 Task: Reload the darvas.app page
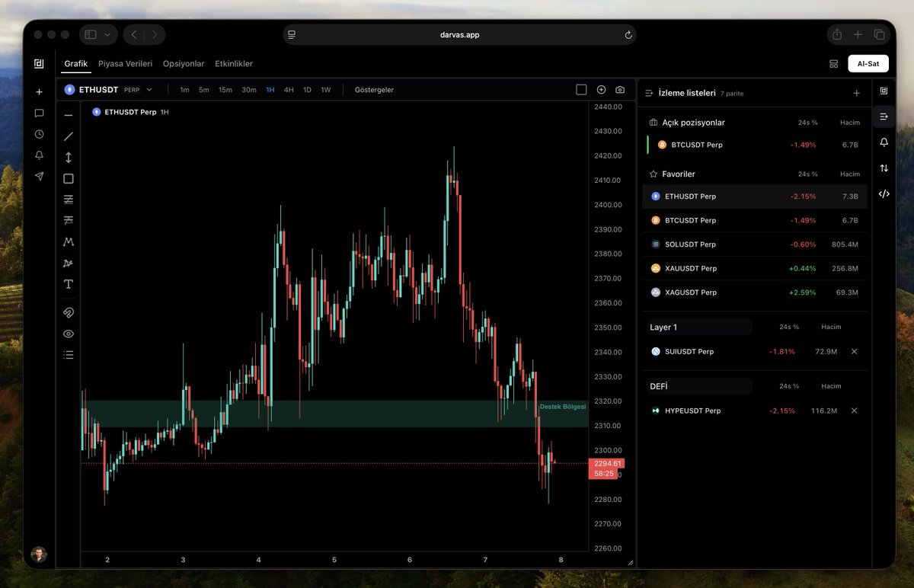pyautogui.click(x=628, y=35)
